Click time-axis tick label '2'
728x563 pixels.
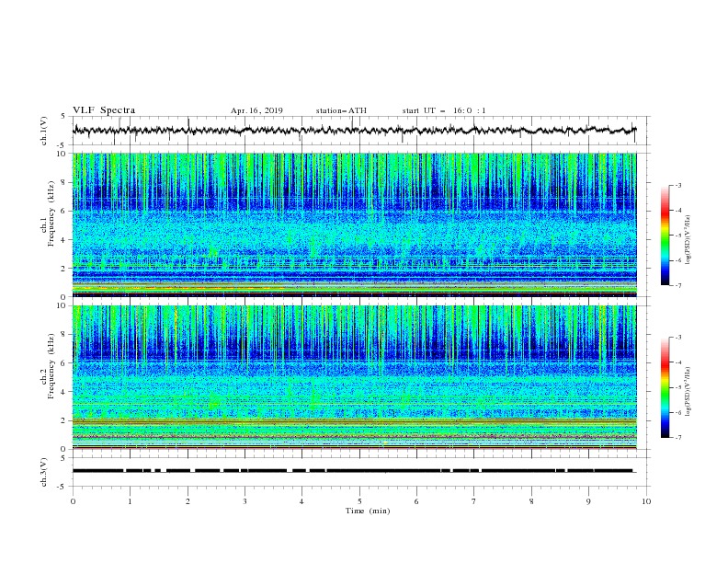pos(188,501)
